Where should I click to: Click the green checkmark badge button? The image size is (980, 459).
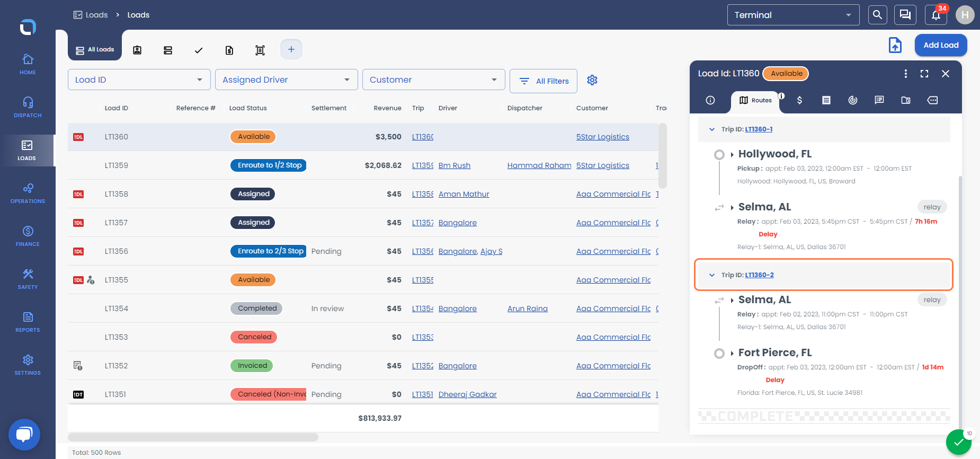point(959,442)
